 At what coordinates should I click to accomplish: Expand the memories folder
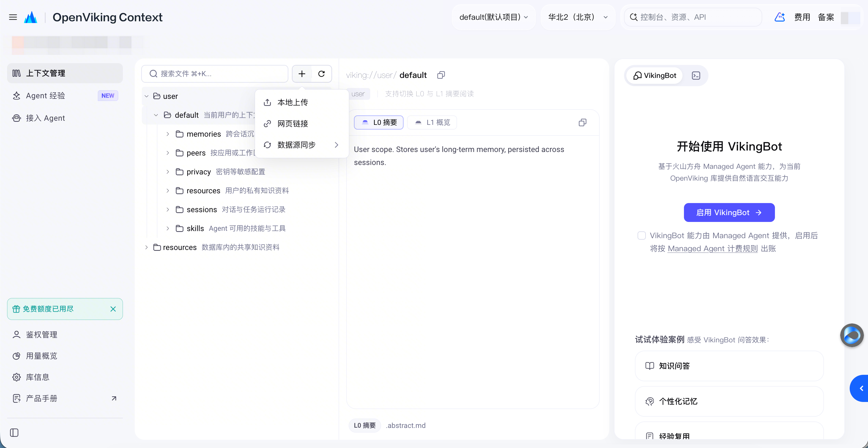[x=168, y=134]
